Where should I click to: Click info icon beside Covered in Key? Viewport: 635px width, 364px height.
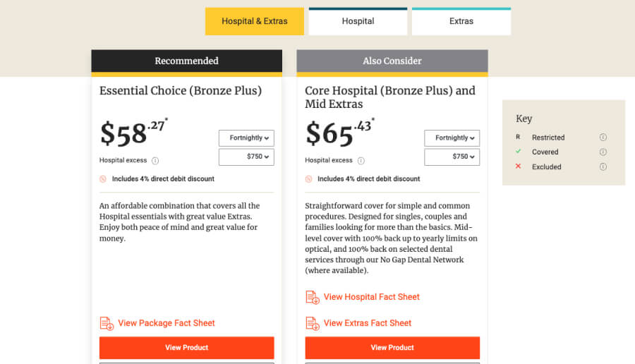(603, 152)
